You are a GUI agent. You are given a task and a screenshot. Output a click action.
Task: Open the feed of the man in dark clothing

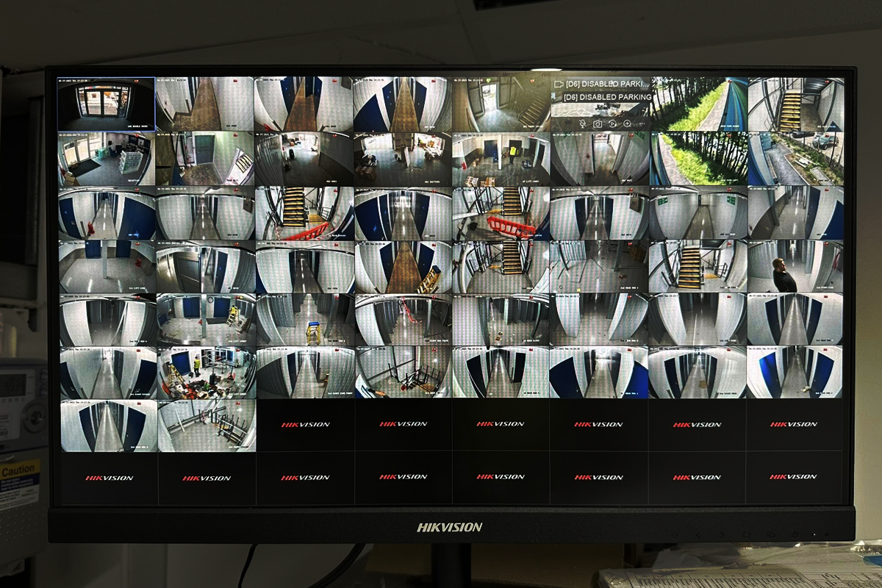[795, 267]
